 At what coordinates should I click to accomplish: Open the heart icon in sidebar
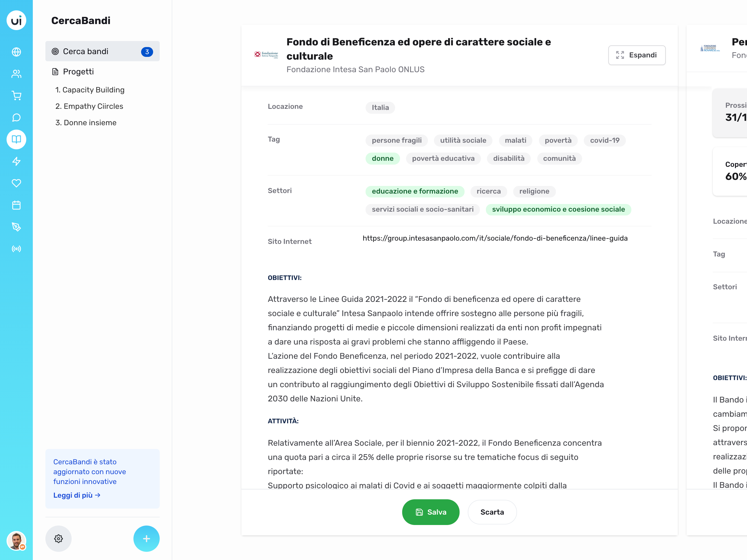pyautogui.click(x=16, y=183)
